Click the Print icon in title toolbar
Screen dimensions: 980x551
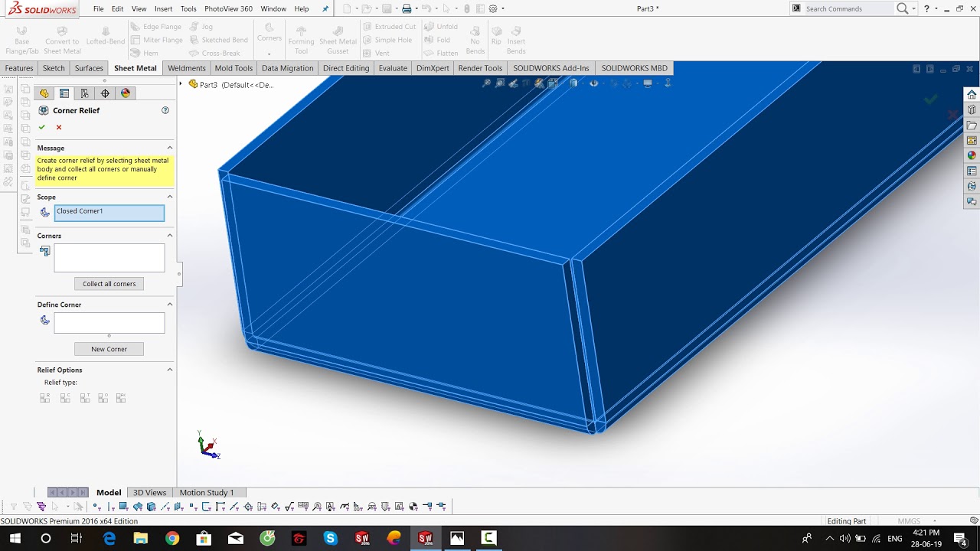[x=407, y=9]
